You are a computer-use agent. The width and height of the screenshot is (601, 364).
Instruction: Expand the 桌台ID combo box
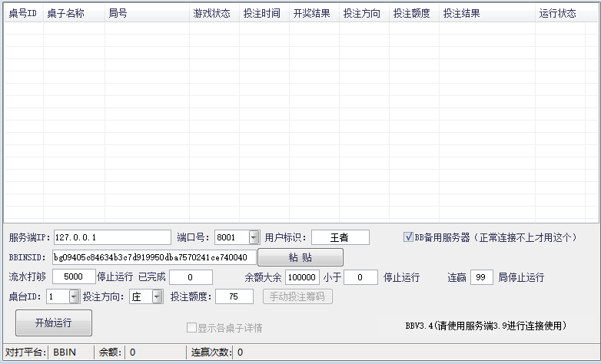(x=74, y=296)
